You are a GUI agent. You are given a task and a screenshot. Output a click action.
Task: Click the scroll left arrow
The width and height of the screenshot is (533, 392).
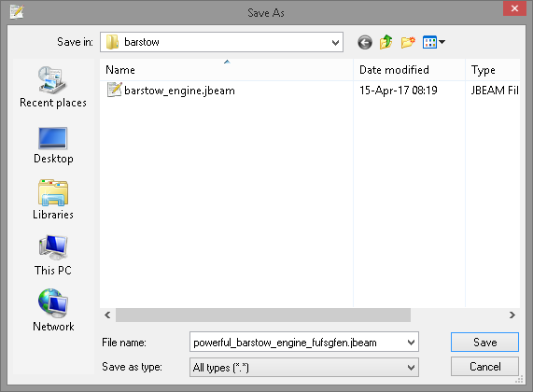[107, 315]
